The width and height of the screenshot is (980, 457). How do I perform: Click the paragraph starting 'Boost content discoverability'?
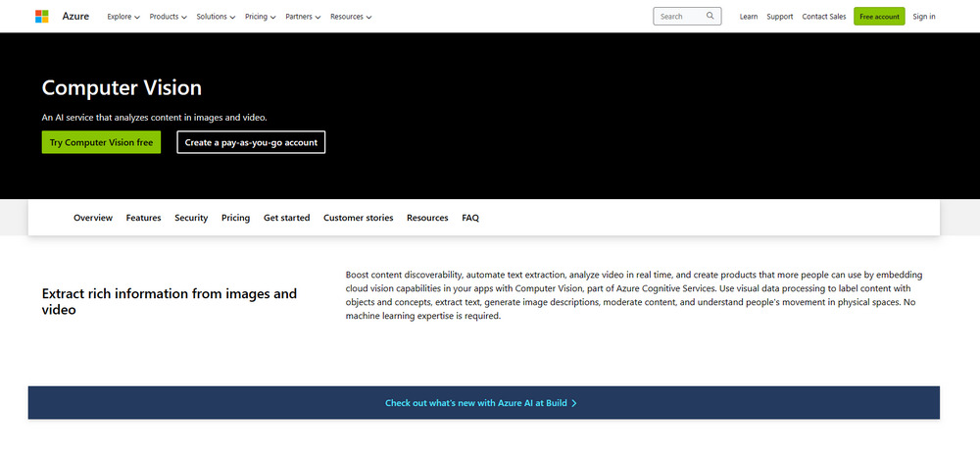point(634,295)
